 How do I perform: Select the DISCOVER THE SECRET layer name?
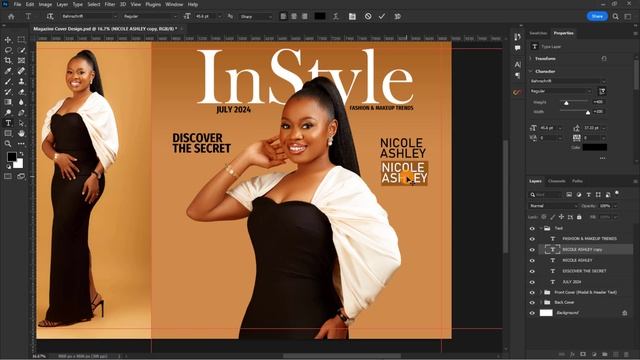coord(584,271)
